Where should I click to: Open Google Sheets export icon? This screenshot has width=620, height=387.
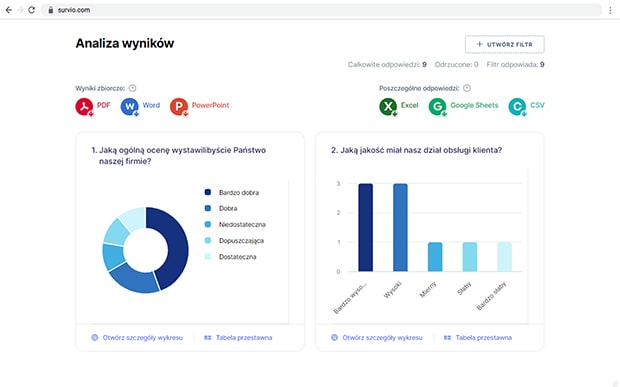pyautogui.click(x=438, y=106)
